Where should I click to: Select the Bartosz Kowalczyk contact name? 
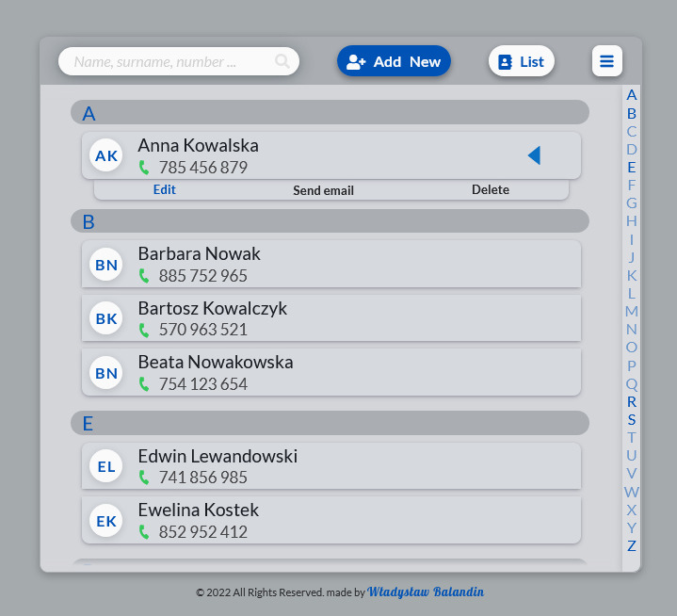213,308
